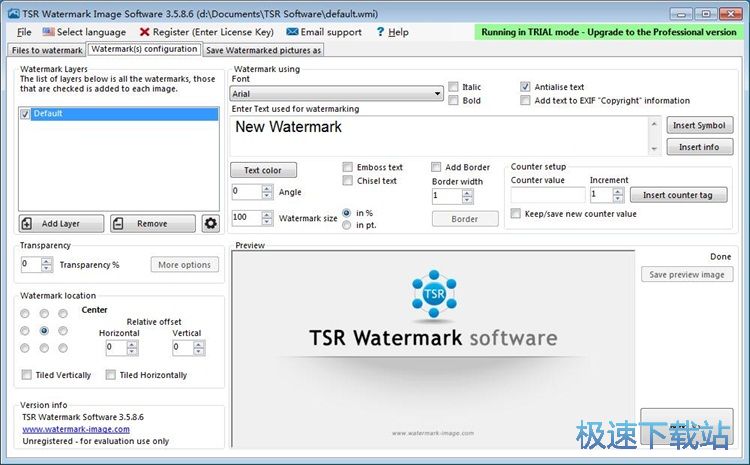Image resolution: width=750 pixels, height=465 pixels.
Task: Open the Help menu
Action: coord(392,32)
